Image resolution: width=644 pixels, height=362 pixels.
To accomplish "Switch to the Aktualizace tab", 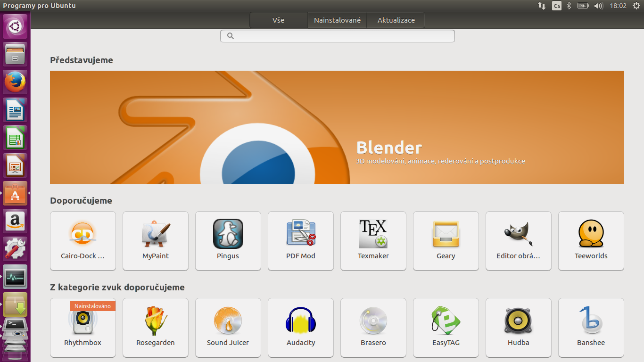I will pos(396,20).
